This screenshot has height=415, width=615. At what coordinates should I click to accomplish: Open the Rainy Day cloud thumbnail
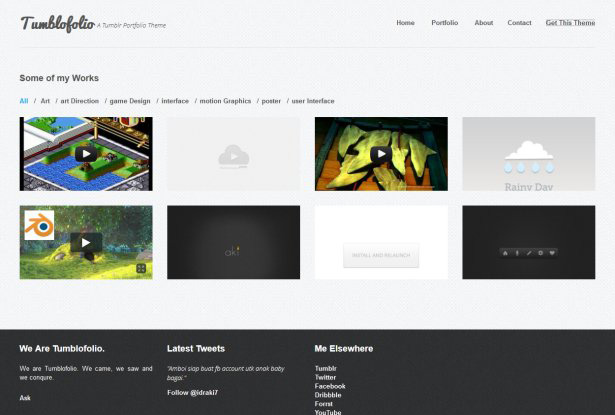(x=529, y=154)
